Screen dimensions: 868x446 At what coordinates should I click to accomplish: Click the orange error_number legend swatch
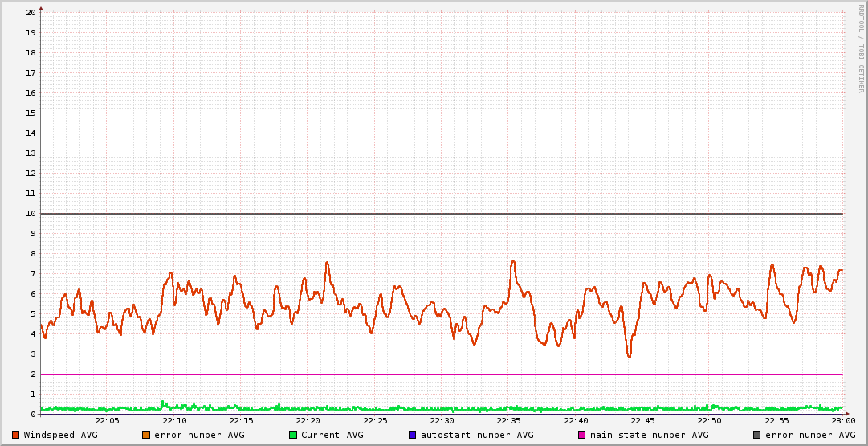[x=146, y=435]
